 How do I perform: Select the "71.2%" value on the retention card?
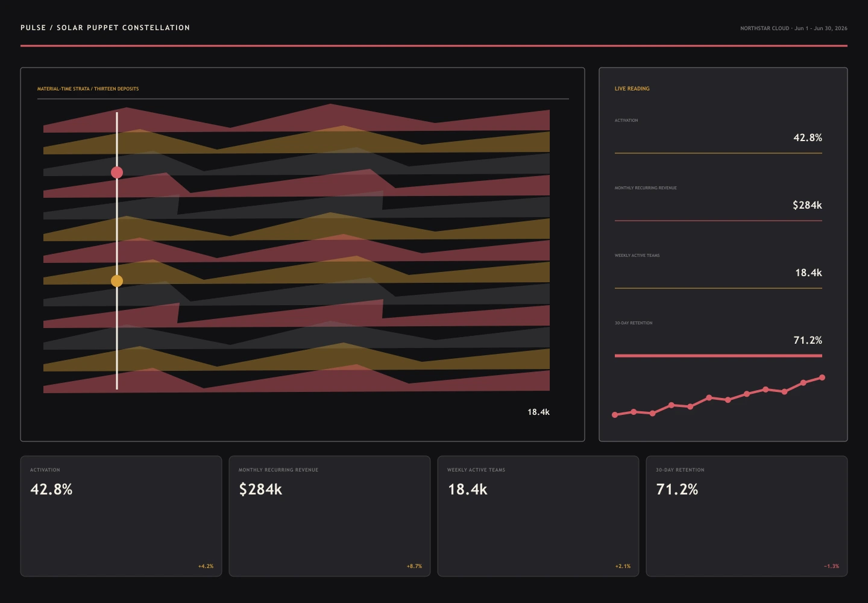tap(677, 489)
